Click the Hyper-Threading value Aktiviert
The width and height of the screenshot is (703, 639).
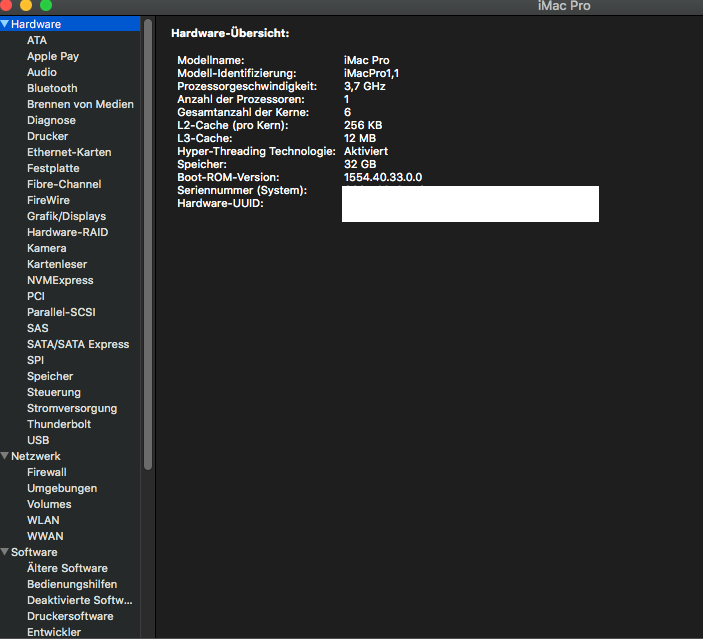[x=366, y=151]
